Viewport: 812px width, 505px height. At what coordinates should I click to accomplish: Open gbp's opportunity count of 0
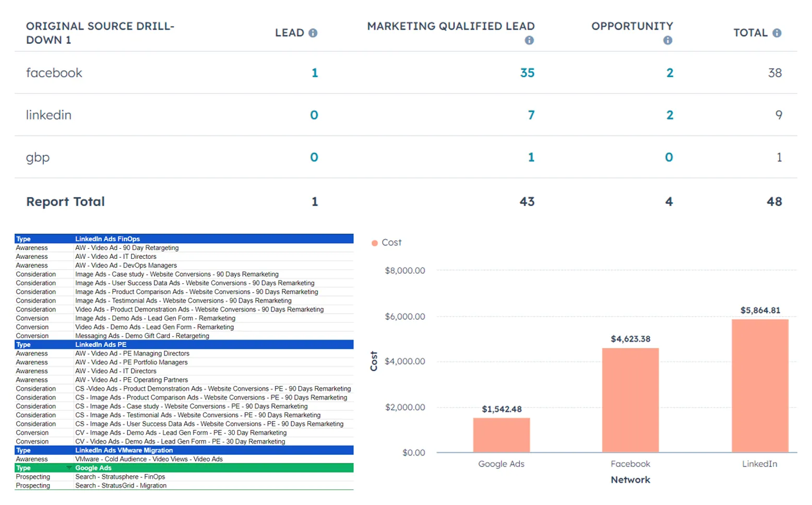coord(669,157)
